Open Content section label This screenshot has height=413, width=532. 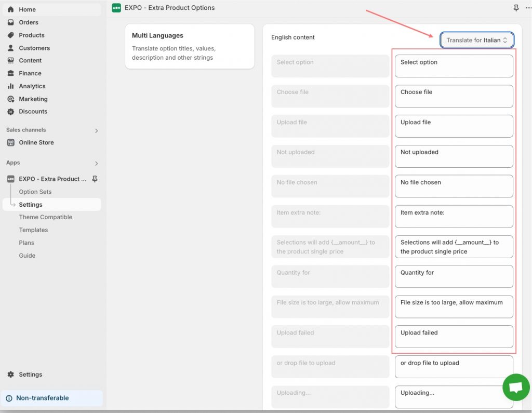point(30,61)
